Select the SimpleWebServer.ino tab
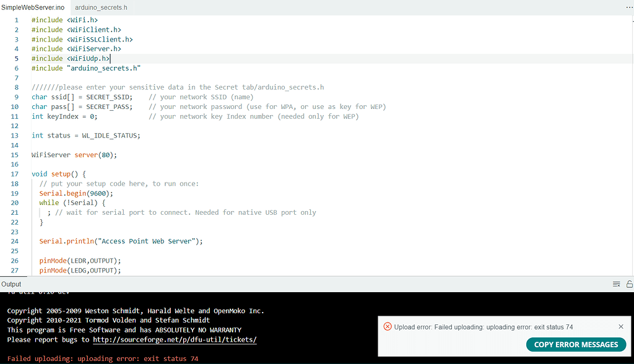The width and height of the screenshot is (634, 364). pos(33,8)
